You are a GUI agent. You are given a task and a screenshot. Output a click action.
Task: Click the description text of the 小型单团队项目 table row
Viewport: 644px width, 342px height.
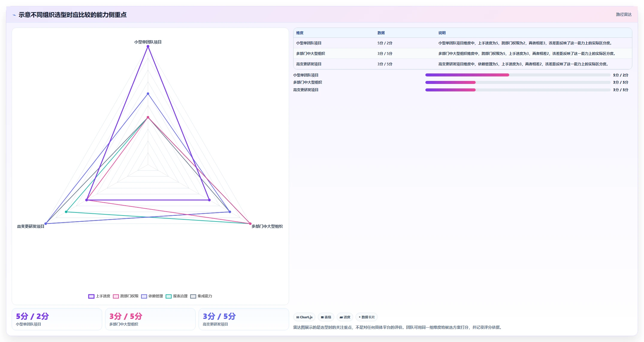pos(525,43)
